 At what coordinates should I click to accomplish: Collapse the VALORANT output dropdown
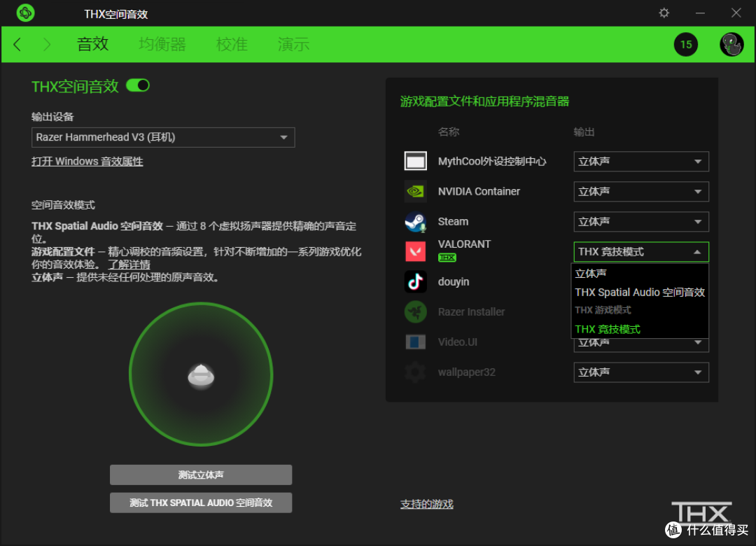click(x=640, y=252)
